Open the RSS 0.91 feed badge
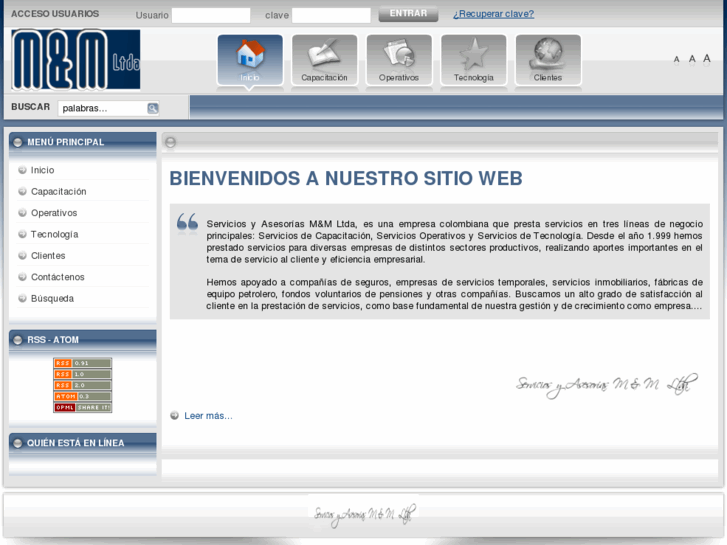This screenshot has height=545, width=727. (x=83, y=363)
